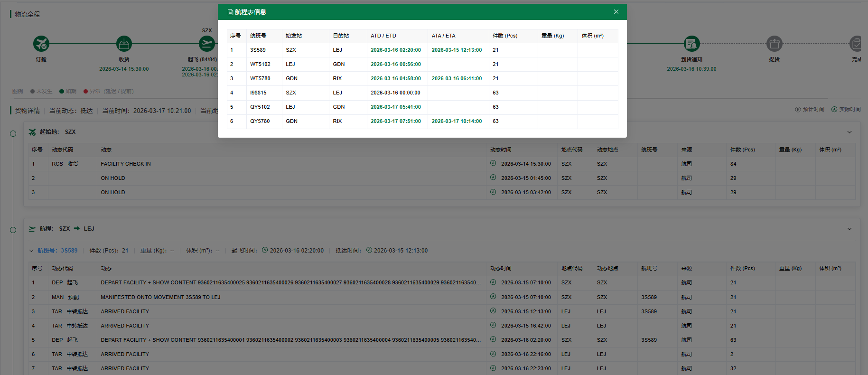The height and width of the screenshot is (375, 868).
Task: Click actual-time icon at 2026-03-15 03:42:00
Action: [x=493, y=192]
